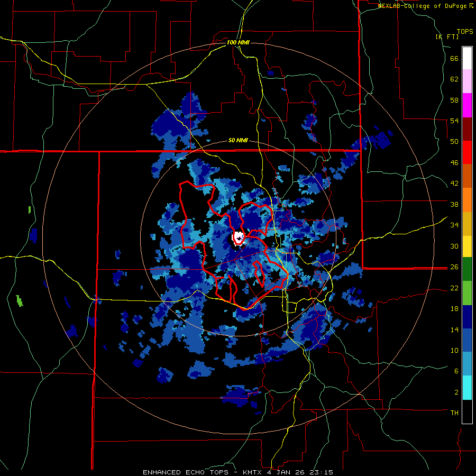This screenshot has height=476, width=476.
Task: Click the TOPS legend title
Action: pyautogui.click(x=465, y=31)
